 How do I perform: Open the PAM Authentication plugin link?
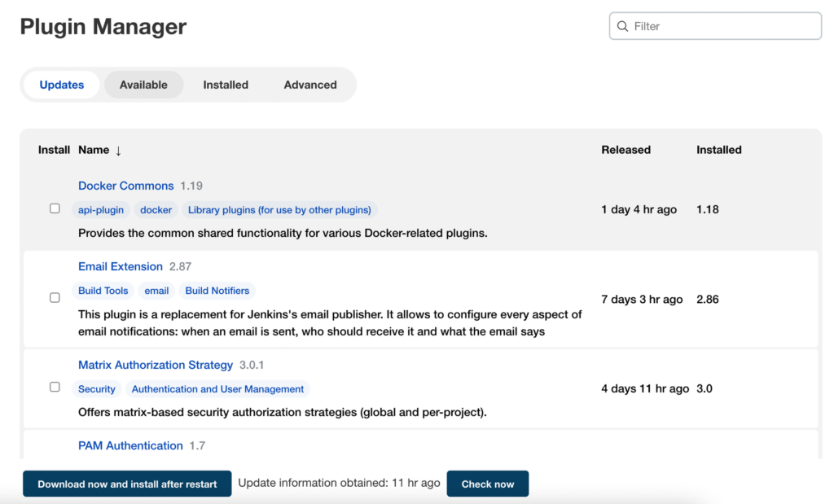(130, 445)
